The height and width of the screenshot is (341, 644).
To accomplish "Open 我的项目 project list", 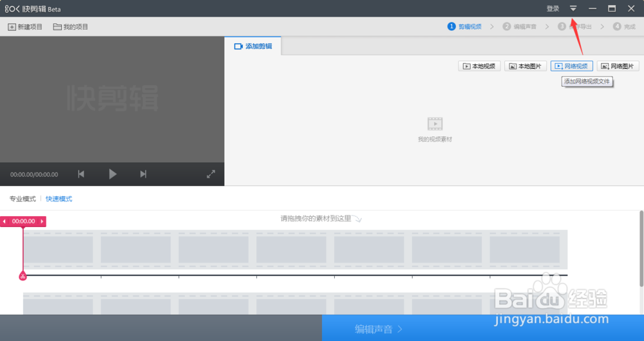I will 71,26.
